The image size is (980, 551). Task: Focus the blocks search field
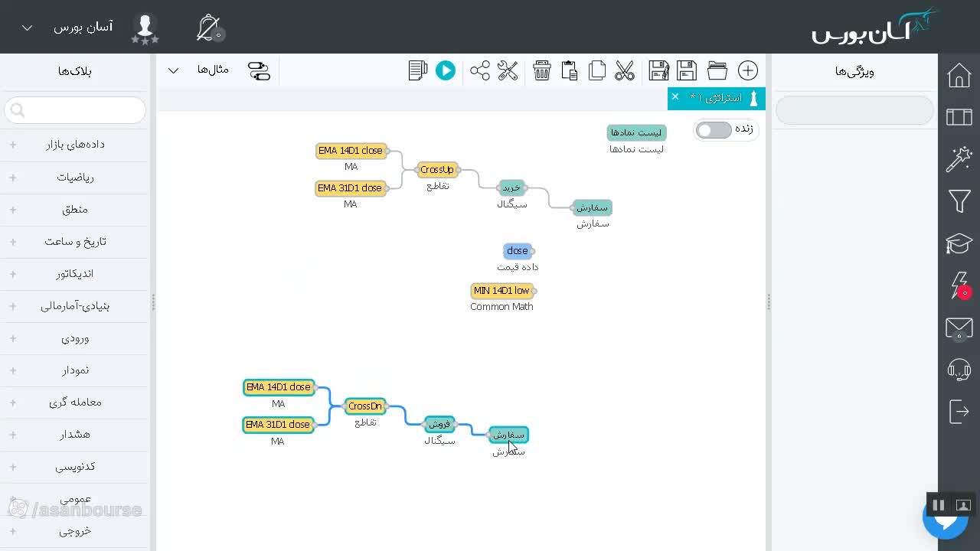tap(75, 110)
